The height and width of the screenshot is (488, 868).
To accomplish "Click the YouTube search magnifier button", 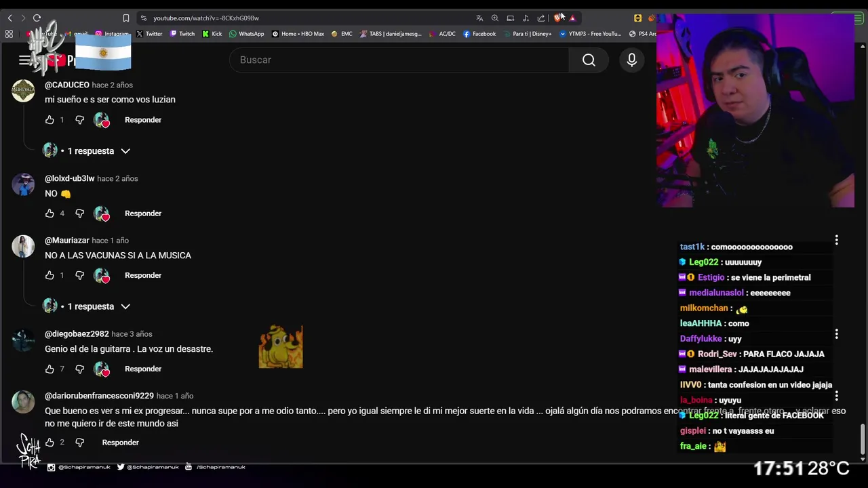I will click(589, 60).
